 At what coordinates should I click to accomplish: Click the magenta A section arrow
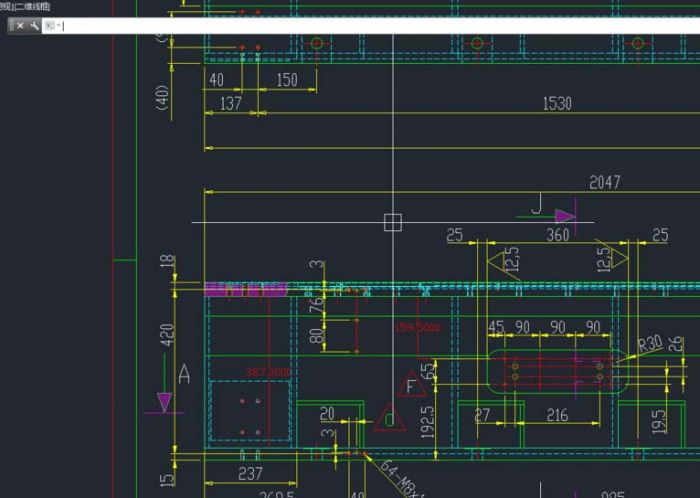(165, 402)
